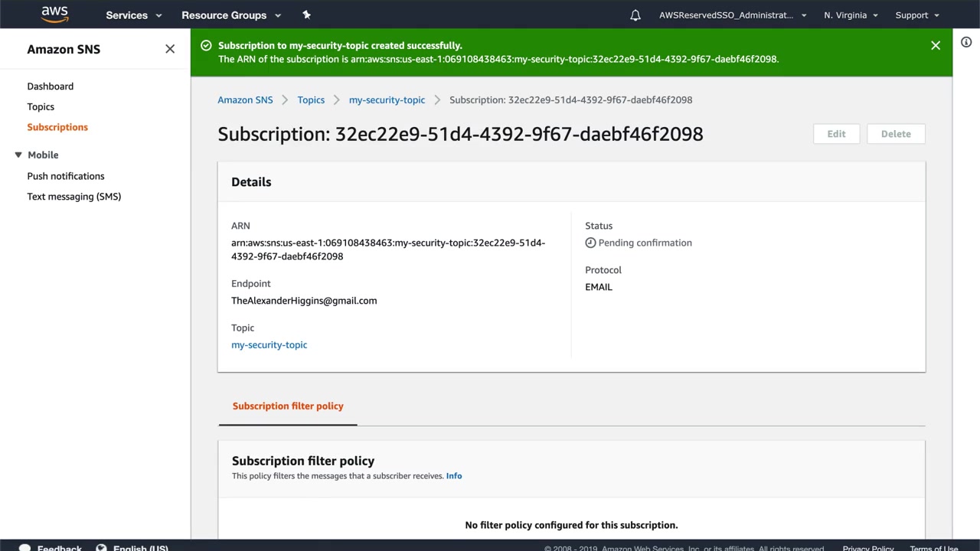Open the info panel icon at right edge

(966, 43)
